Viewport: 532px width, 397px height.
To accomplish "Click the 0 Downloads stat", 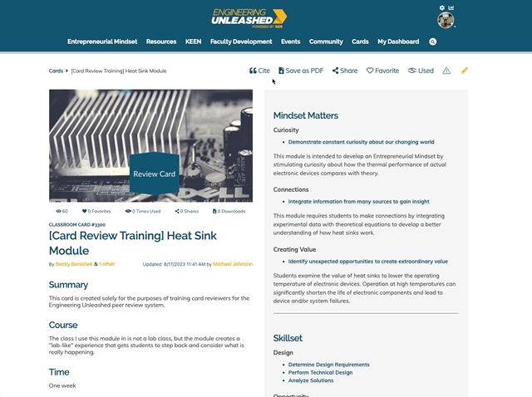I will (229, 211).
